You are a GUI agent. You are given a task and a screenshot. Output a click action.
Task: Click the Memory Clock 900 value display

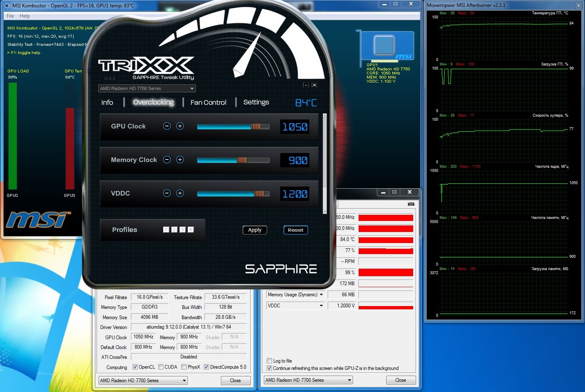click(x=295, y=160)
